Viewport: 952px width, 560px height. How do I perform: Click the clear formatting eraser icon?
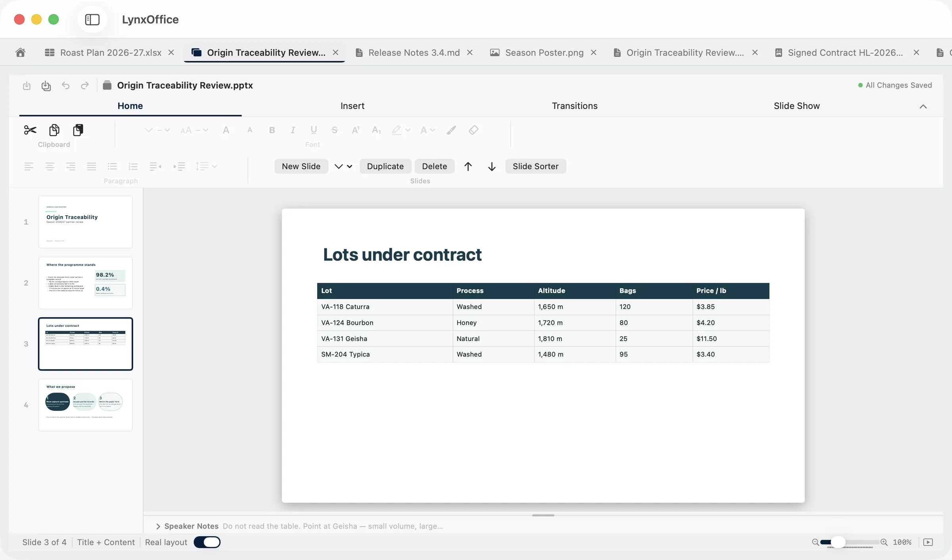point(473,130)
